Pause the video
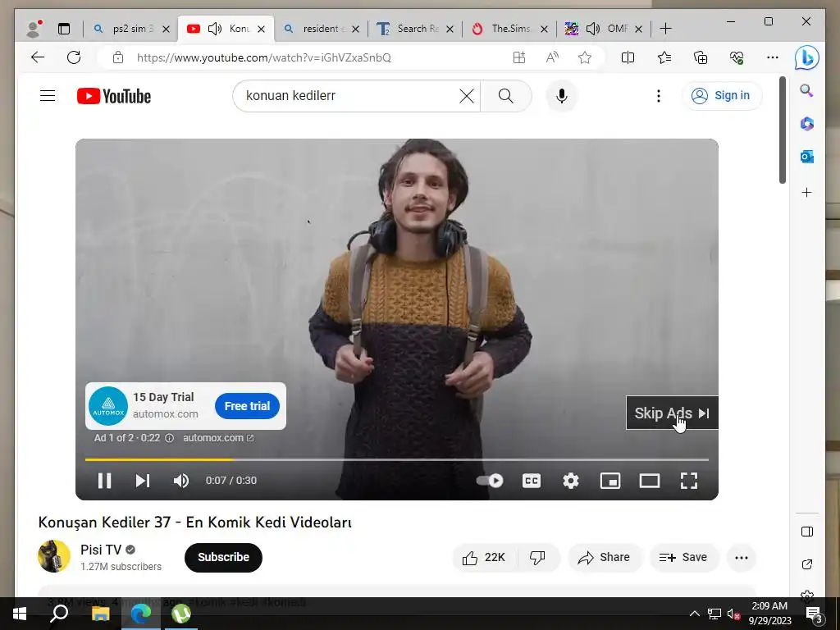 (x=104, y=481)
